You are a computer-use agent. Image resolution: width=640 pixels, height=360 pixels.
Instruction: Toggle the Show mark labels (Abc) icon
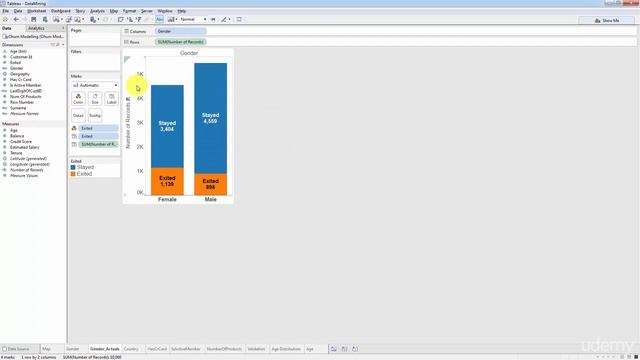click(159, 19)
